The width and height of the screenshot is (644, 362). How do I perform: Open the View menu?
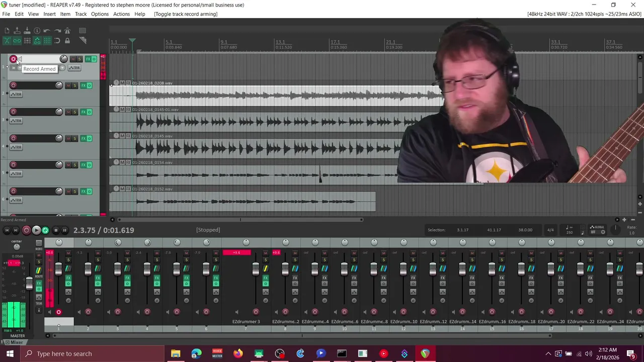coord(33,14)
